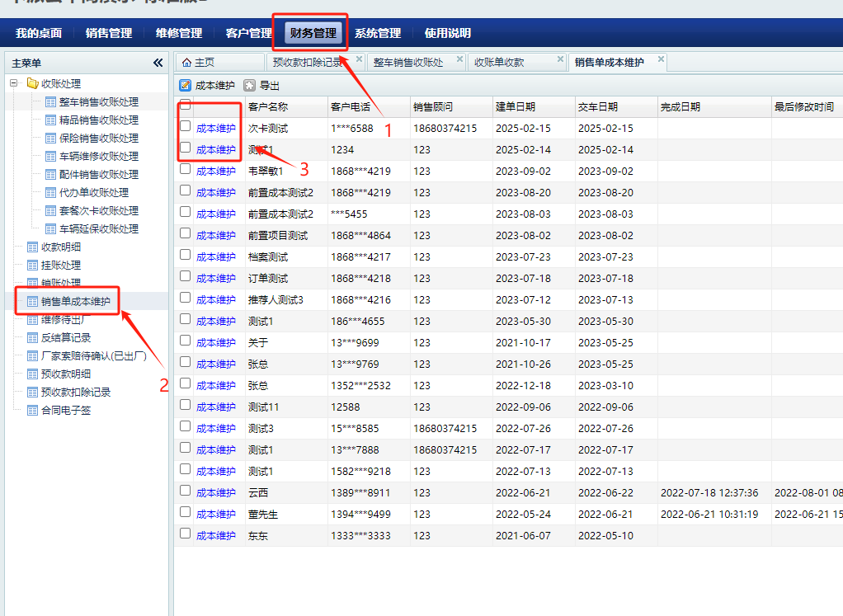Viewport: 843px width, 616px height.
Task: Switch to the 整车销售收账处 tab
Action: (407, 63)
